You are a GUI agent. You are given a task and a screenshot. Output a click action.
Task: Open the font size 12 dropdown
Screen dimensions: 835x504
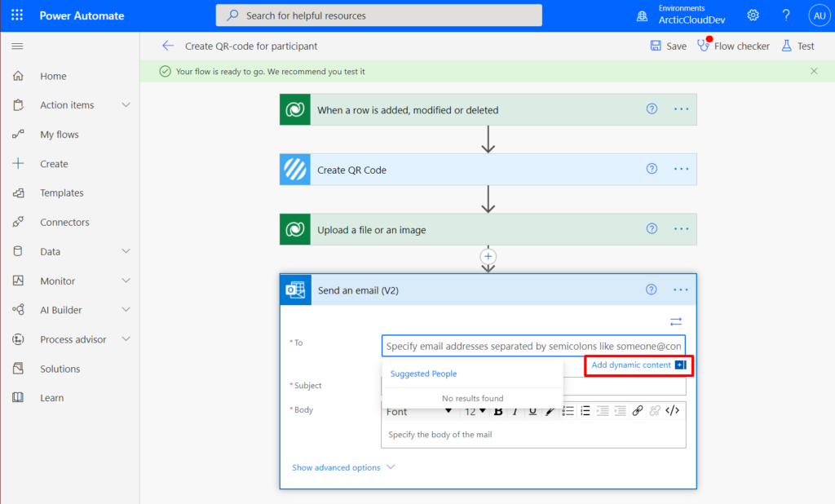pyautogui.click(x=475, y=411)
